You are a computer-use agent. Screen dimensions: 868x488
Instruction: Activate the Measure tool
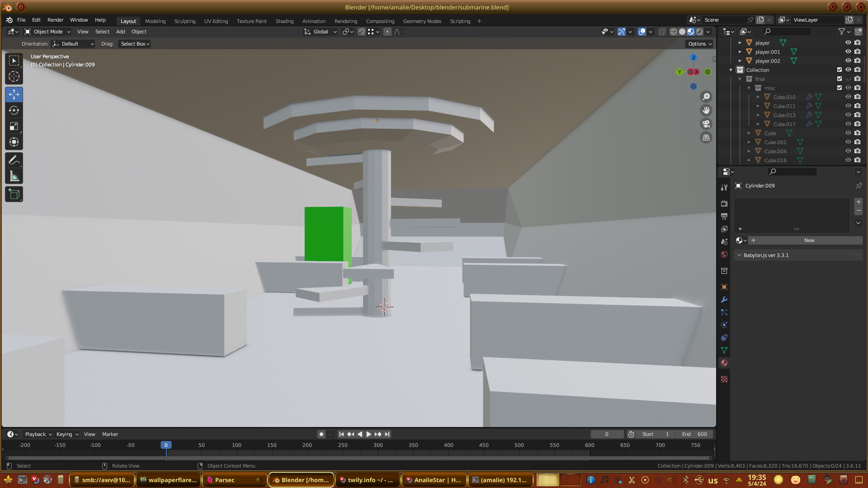[14, 177]
